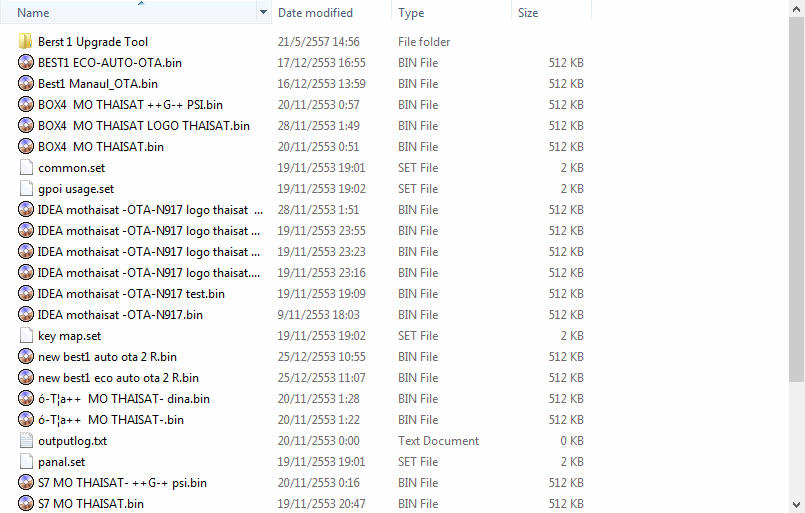
Task: Click the File folder type label
Action: tap(424, 42)
